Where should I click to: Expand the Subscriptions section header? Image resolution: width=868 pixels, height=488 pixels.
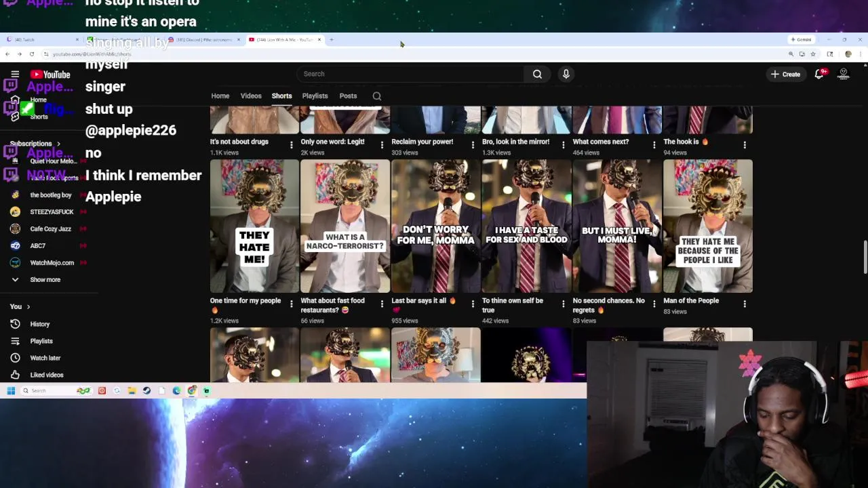tap(35, 144)
